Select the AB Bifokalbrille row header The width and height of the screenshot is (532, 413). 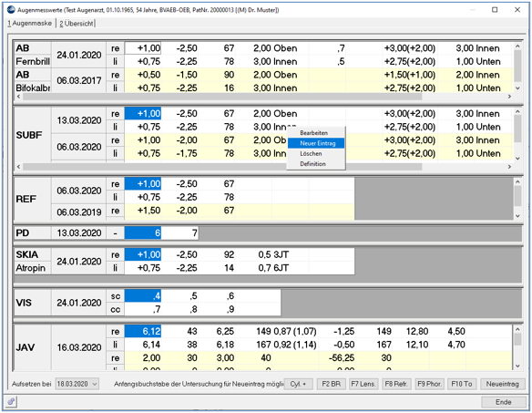coord(33,81)
